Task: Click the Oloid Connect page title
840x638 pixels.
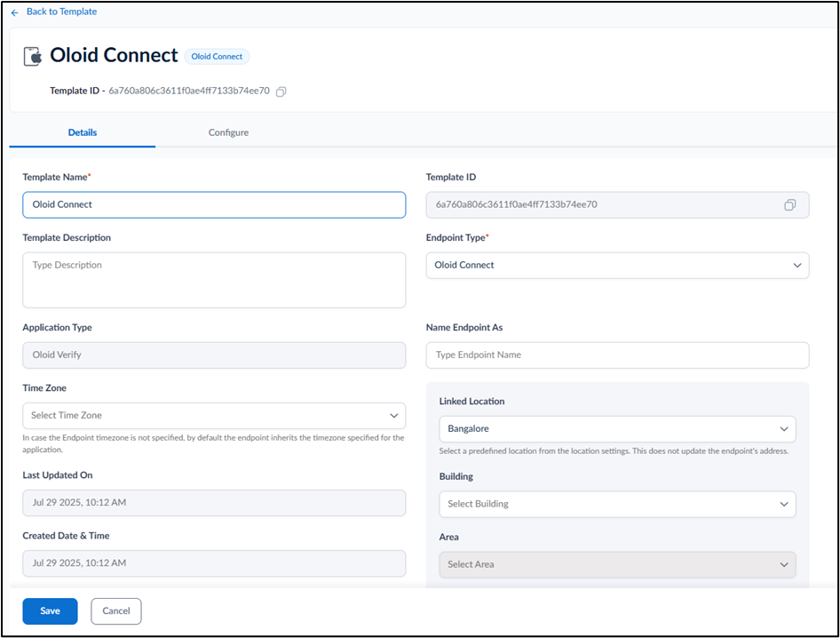Action: [x=114, y=55]
